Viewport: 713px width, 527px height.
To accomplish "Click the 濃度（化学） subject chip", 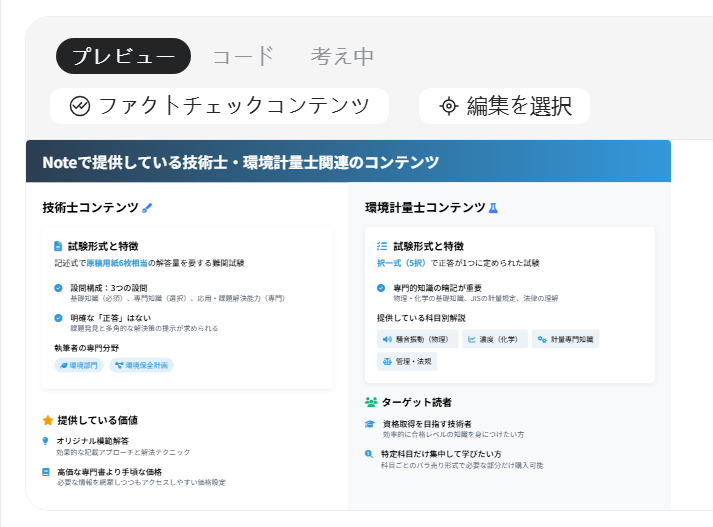I will [495, 339].
